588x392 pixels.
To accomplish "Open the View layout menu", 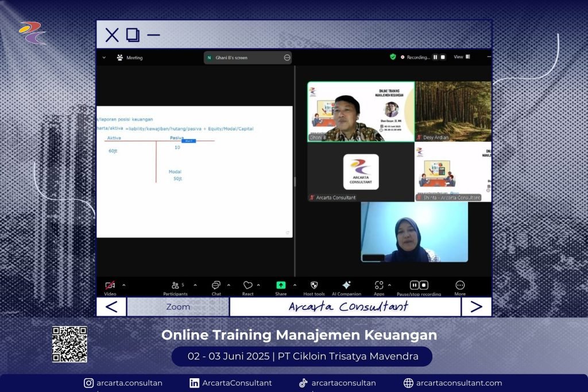I will click(x=462, y=57).
